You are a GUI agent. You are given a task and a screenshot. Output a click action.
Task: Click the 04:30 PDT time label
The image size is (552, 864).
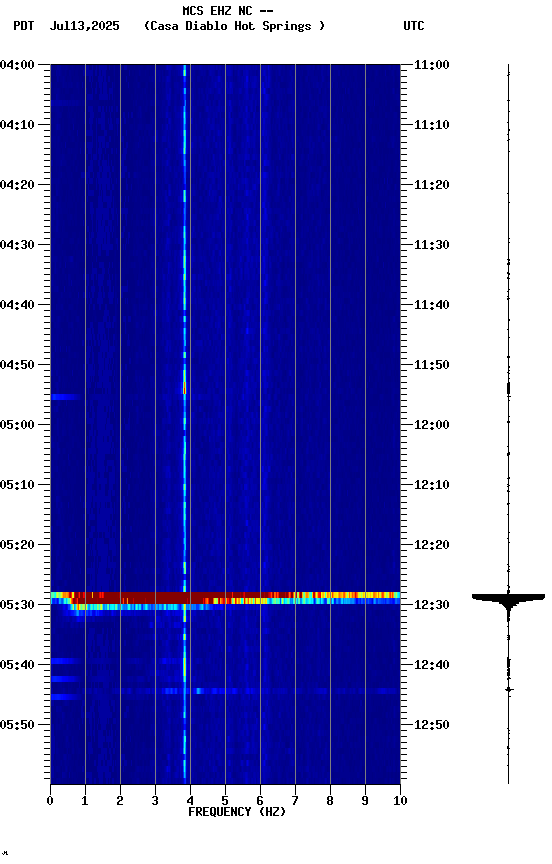pos(17,245)
